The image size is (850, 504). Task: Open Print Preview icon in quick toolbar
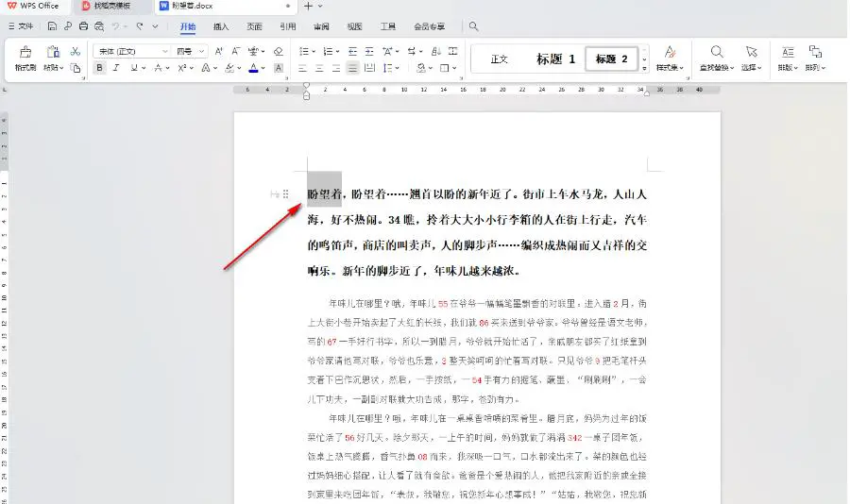pyautogui.click(x=99, y=26)
